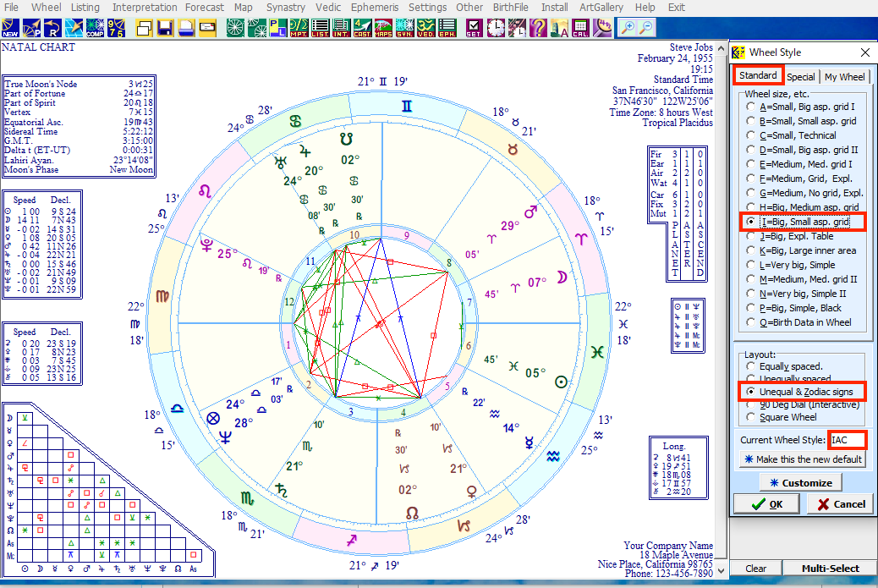Image resolution: width=878 pixels, height=588 pixels.
Task: Click the CAL. calendar toolbar icon
Action: click(580, 28)
